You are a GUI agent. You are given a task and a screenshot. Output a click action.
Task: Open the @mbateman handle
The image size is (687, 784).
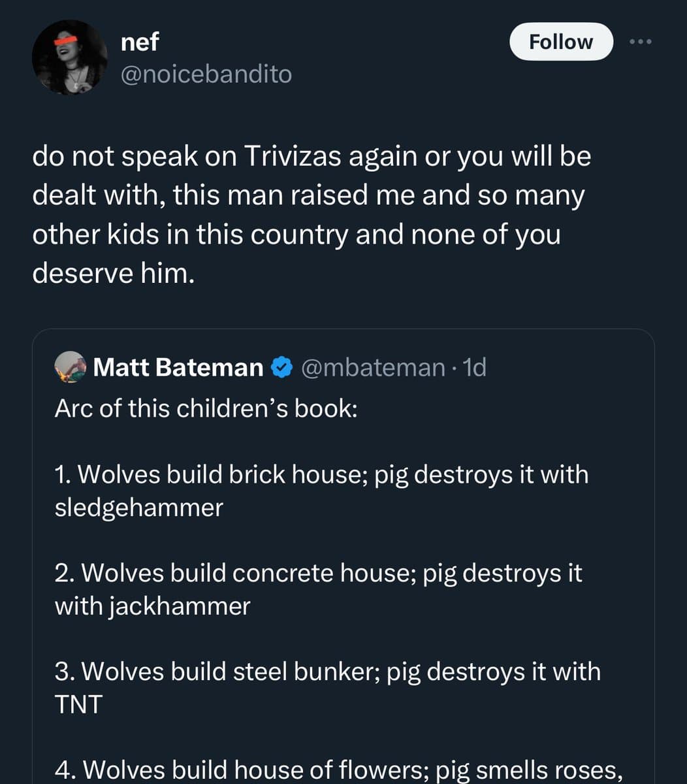pos(373,368)
